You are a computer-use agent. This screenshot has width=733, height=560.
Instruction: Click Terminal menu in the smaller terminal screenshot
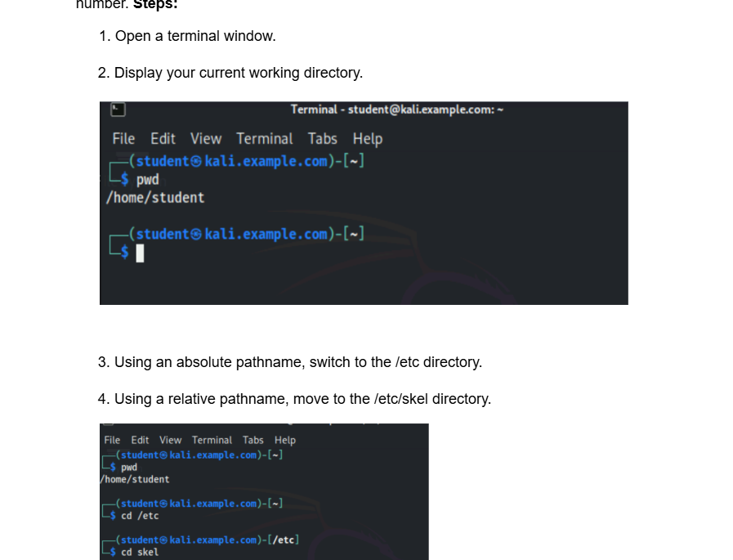[x=212, y=440]
